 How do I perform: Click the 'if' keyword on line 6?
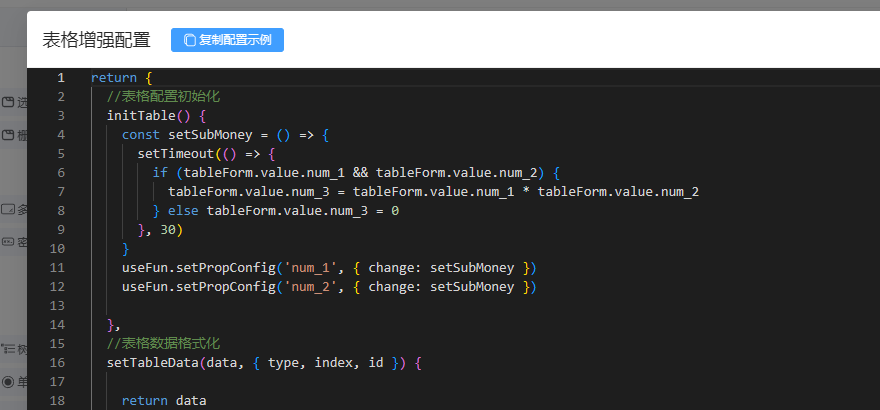[160, 172]
